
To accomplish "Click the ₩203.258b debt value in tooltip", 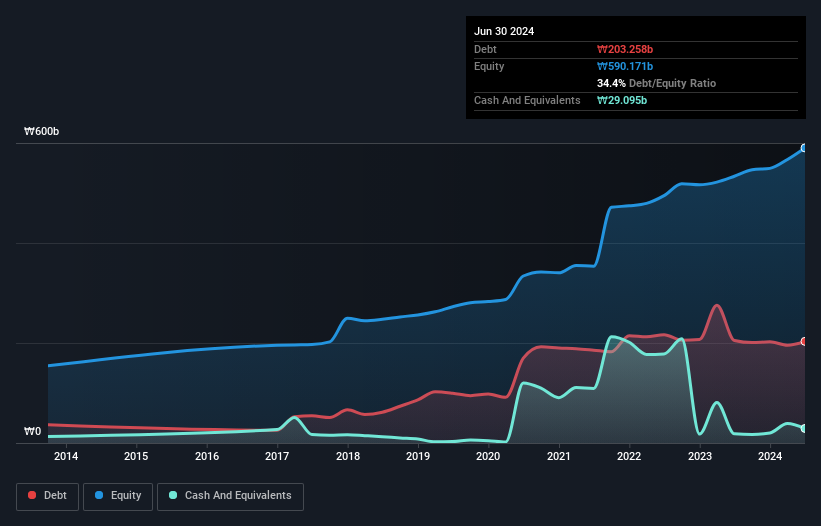I will [625, 49].
